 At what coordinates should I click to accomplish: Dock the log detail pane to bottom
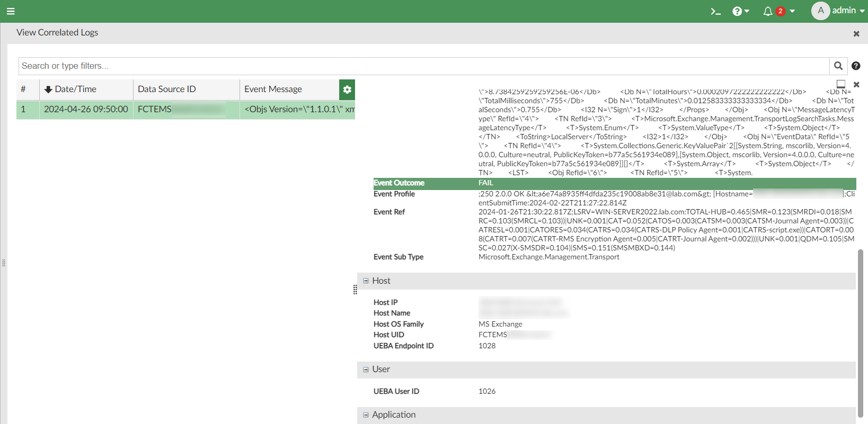click(x=841, y=85)
